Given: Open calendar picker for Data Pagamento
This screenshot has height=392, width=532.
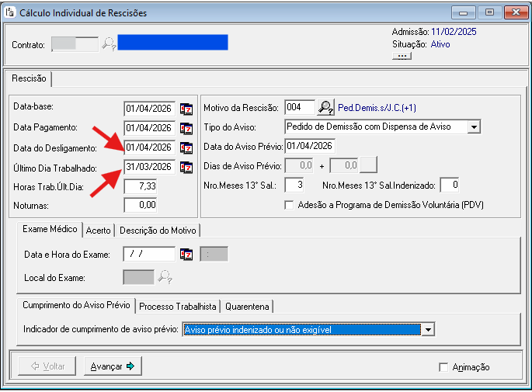Looking at the screenshot, I should 186,128.
